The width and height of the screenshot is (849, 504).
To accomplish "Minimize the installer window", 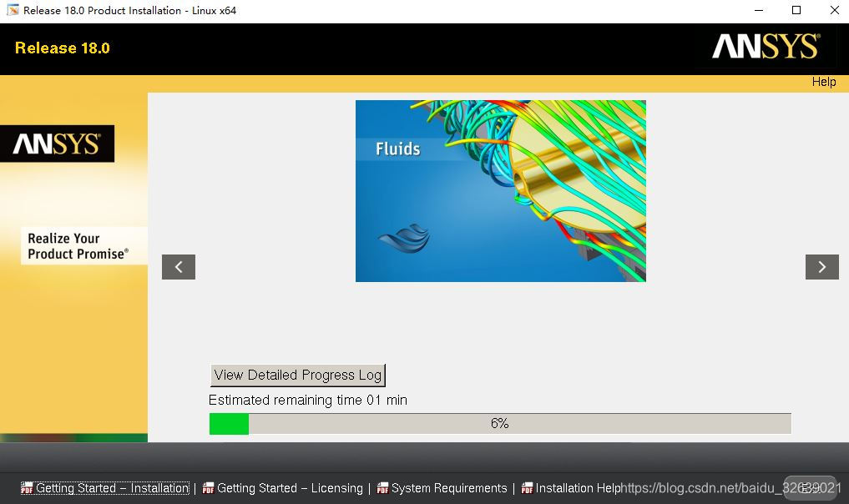I will pyautogui.click(x=759, y=10).
